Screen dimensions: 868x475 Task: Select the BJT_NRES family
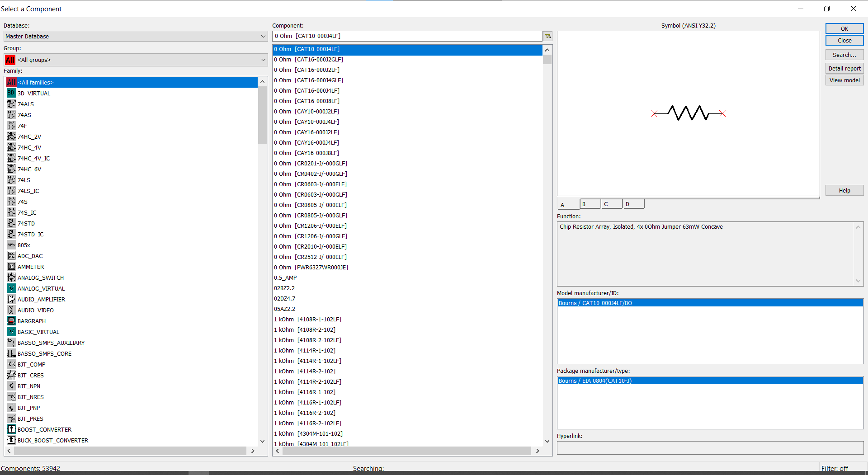tap(132, 397)
